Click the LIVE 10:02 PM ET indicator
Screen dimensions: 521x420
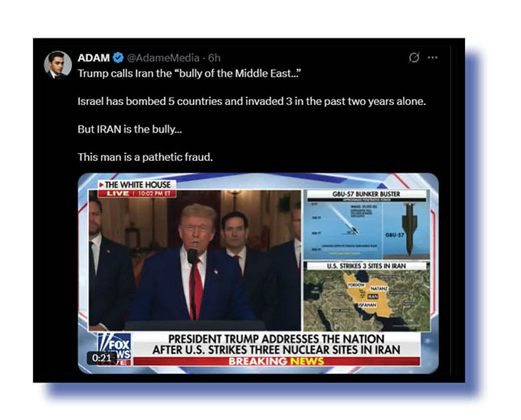point(137,194)
